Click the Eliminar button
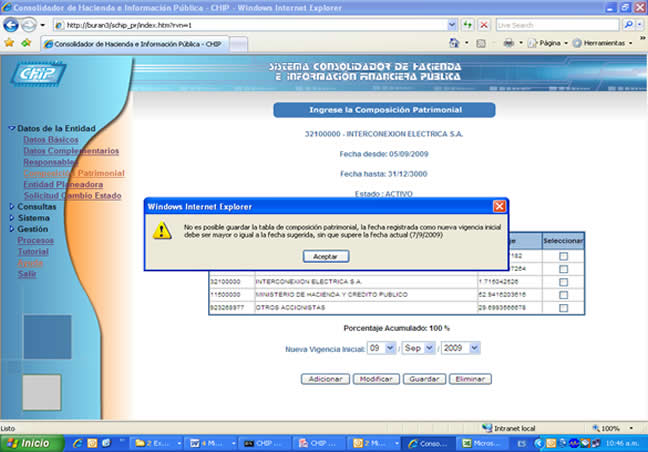The image size is (648, 452). [470, 379]
